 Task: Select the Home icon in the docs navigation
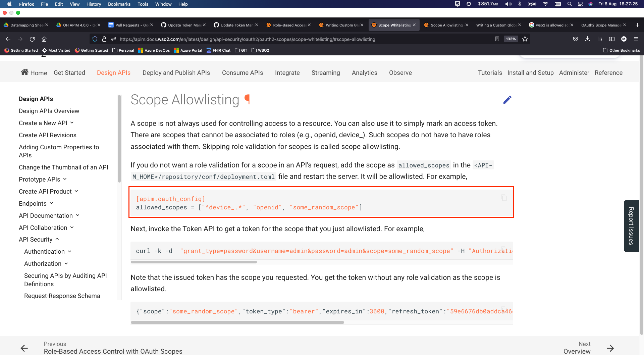(25, 72)
